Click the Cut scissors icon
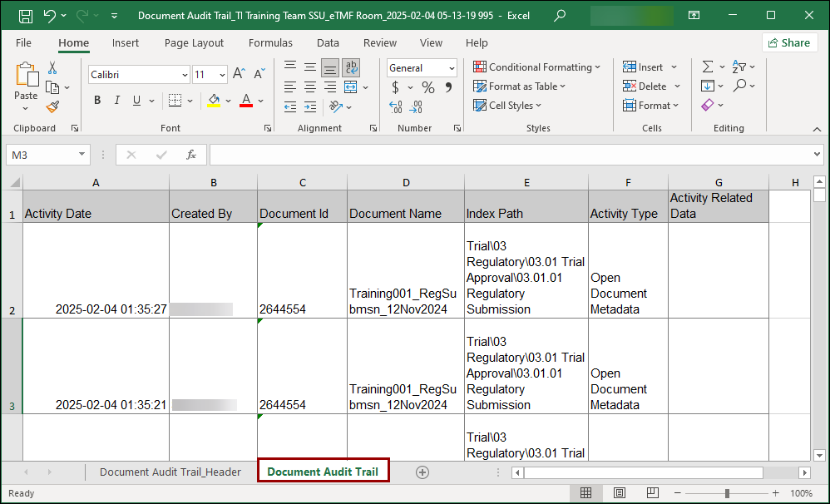The width and height of the screenshot is (830, 504). [x=52, y=68]
